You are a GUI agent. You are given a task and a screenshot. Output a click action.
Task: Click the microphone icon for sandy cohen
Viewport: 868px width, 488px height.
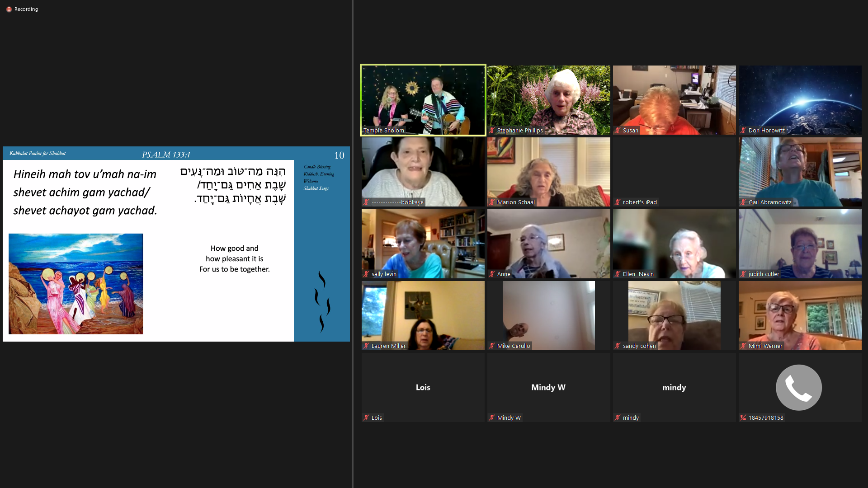(x=618, y=346)
